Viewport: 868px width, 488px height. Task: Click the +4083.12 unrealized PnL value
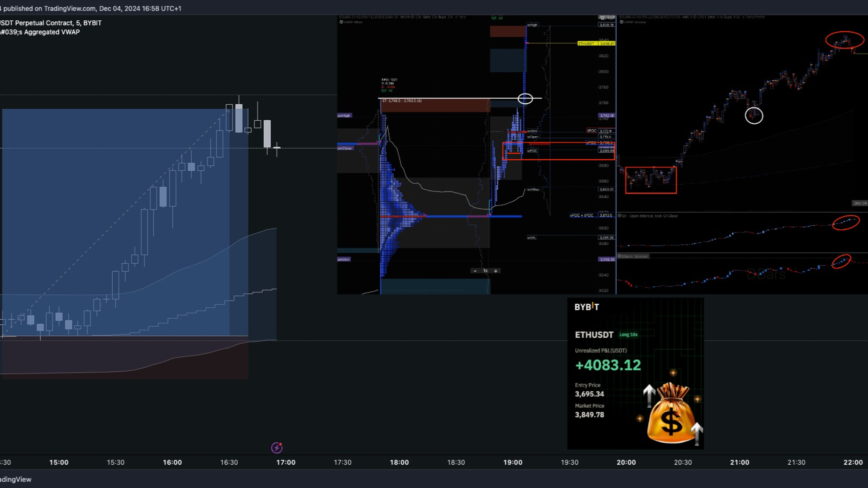[608, 365]
